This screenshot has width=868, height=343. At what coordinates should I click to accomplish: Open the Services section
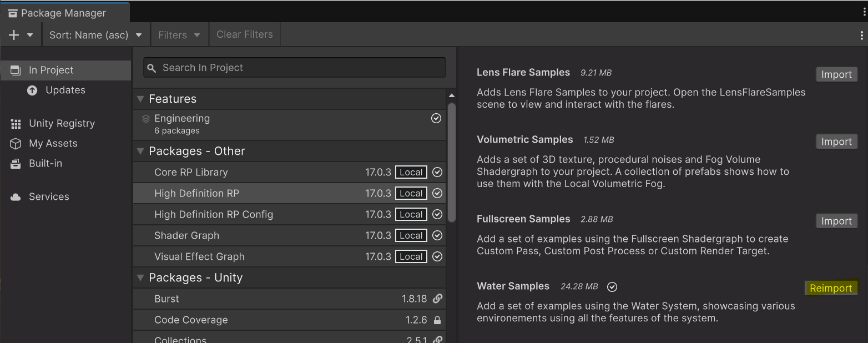tap(49, 196)
